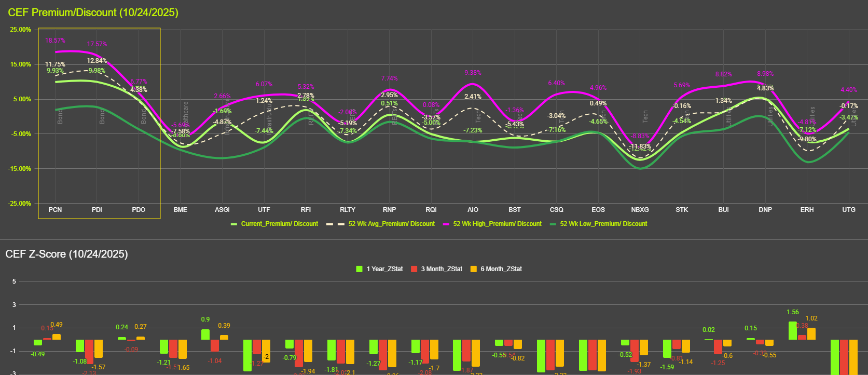Select the NBXG ticker label
This screenshot has height=375, width=868.
click(640, 210)
